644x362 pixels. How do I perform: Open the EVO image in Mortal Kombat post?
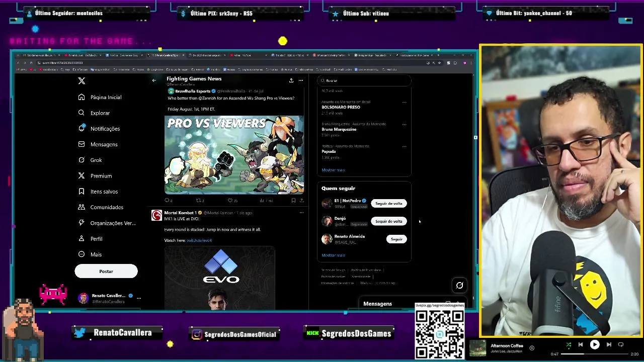pos(219,278)
